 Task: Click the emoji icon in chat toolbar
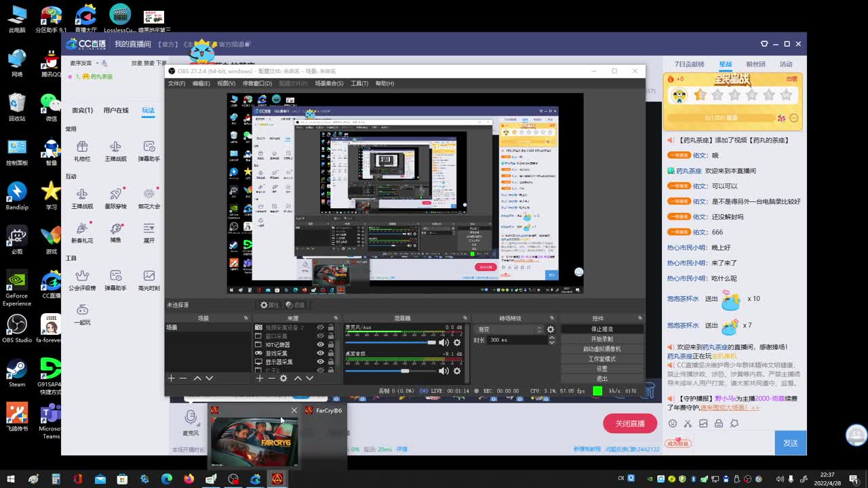pyautogui.click(x=673, y=424)
